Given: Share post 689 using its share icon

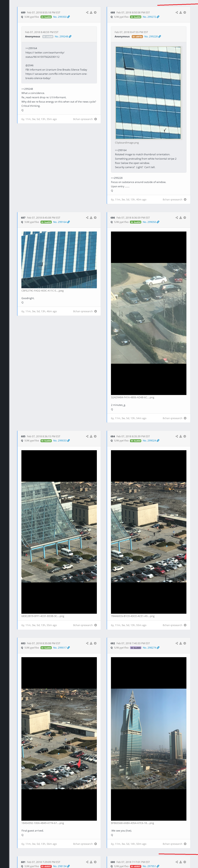Looking at the screenshot, I should (x=87, y=13).
